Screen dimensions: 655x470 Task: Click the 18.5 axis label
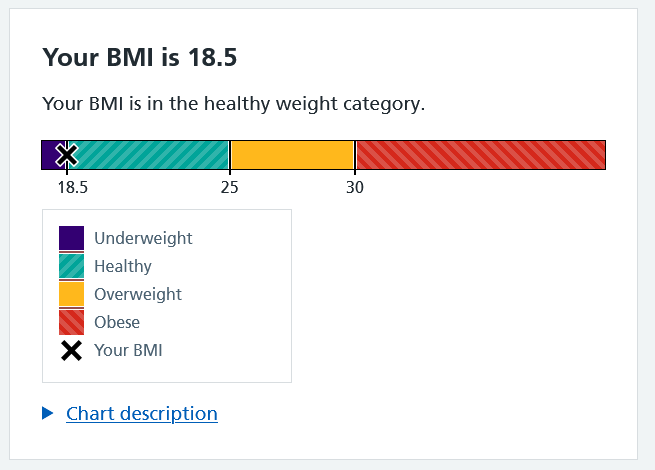[73, 187]
